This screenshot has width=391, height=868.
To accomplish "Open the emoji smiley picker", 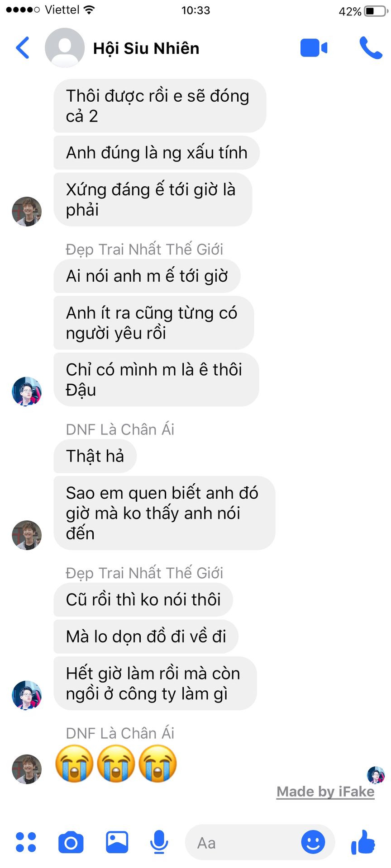I will 313,842.
